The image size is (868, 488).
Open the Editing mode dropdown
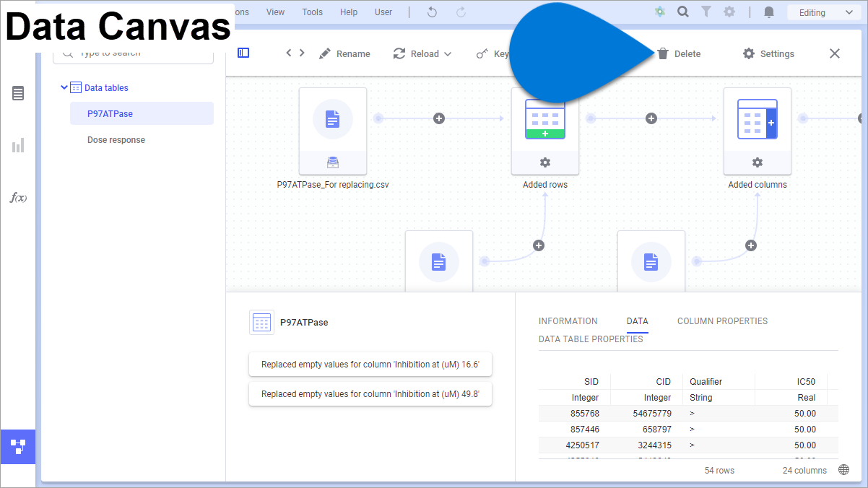click(x=825, y=12)
